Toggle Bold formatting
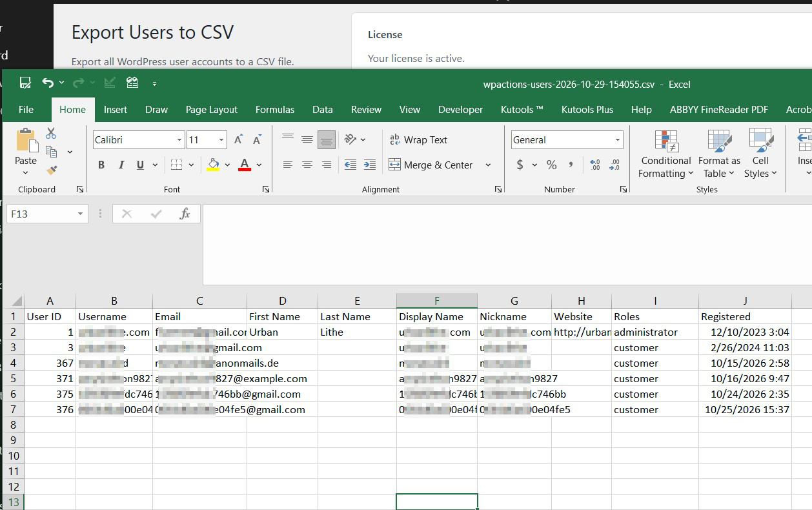The width and height of the screenshot is (812, 510). (101, 165)
